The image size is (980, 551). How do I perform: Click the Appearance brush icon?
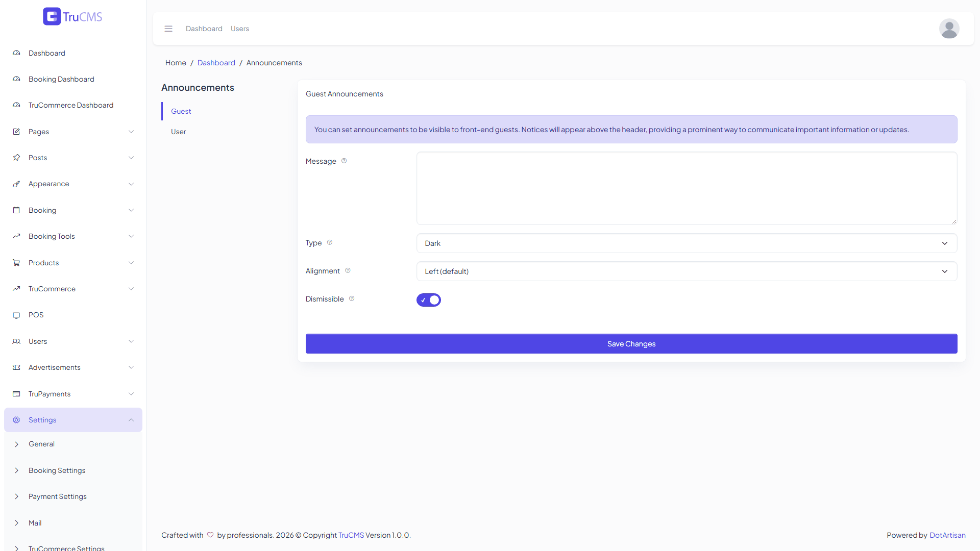click(16, 184)
